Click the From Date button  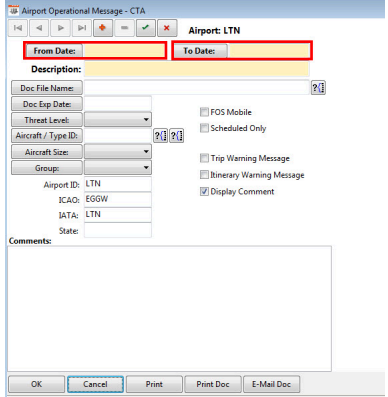click(54, 51)
